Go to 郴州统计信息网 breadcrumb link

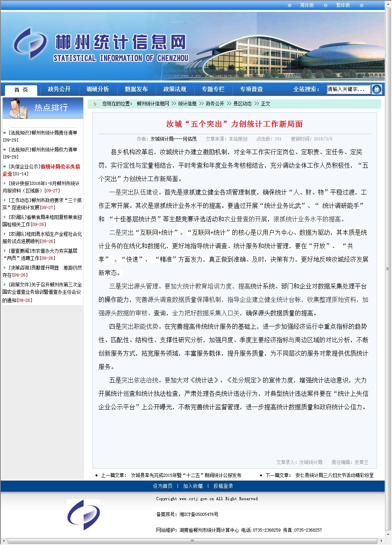153,104
